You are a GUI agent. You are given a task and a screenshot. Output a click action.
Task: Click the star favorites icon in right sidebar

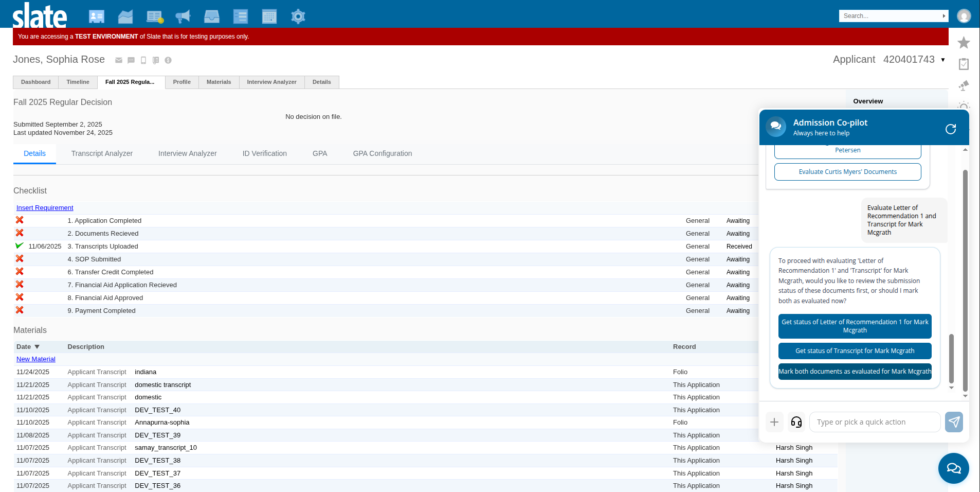point(964,42)
